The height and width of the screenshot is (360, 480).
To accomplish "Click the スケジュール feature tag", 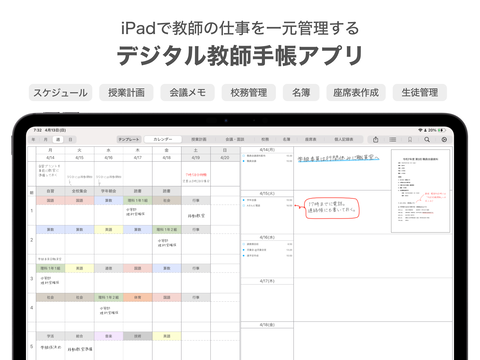I will tap(60, 92).
